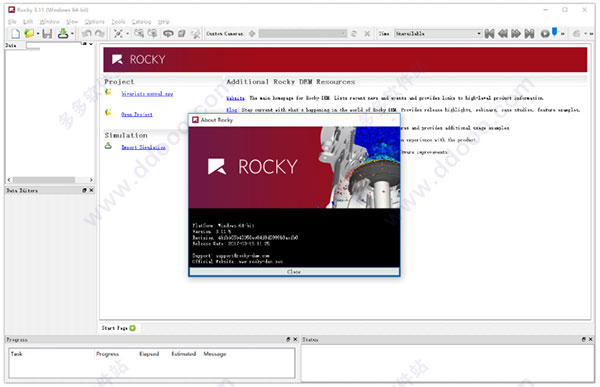Click the Data panel scroll-right arrow
The width and height of the screenshot is (600, 387).
coord(91,180)
